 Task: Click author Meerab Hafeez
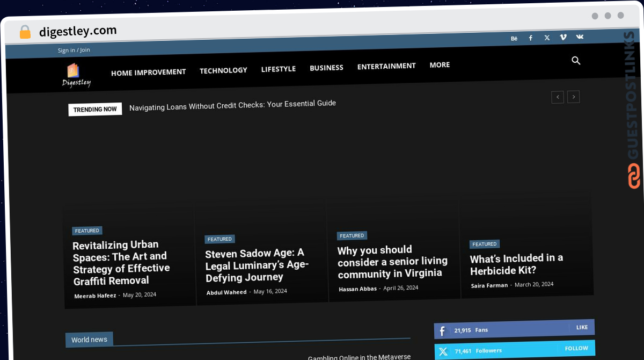95,296
